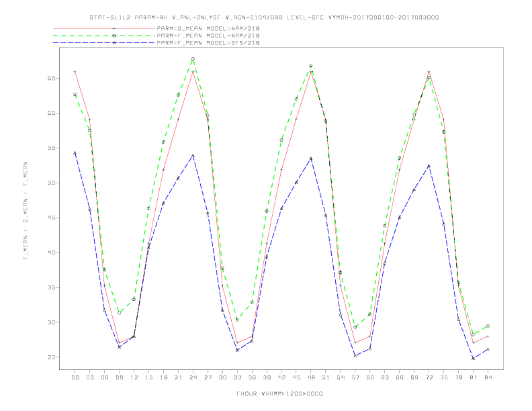
Task: Click y-axis tick label 50
Action: pos(51,183)
